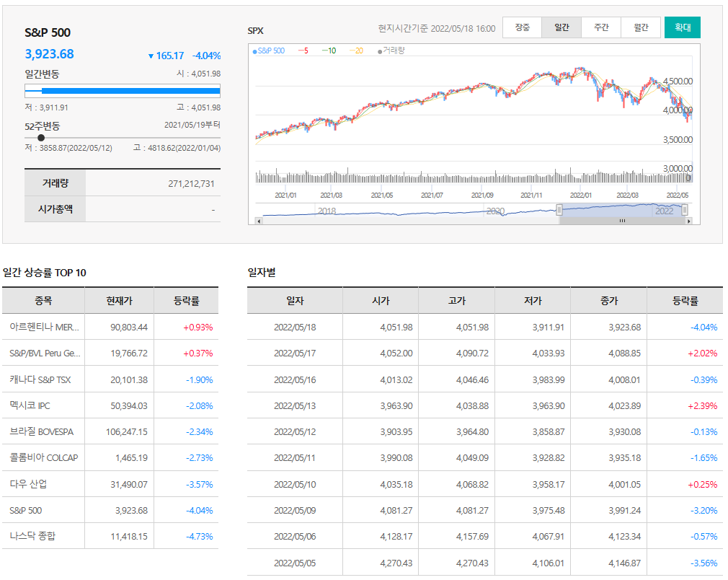Image resolution: width=728 pixels, height=580 pixels.
Task: Open S&P 500 row in TOP 10 list
Action: pyautogui.click(x=25, y=510)
